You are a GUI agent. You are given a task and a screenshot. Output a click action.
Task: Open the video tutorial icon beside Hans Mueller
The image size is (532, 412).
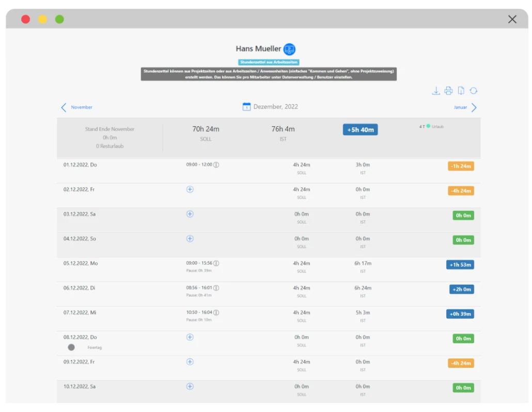[x=289, y=50]
